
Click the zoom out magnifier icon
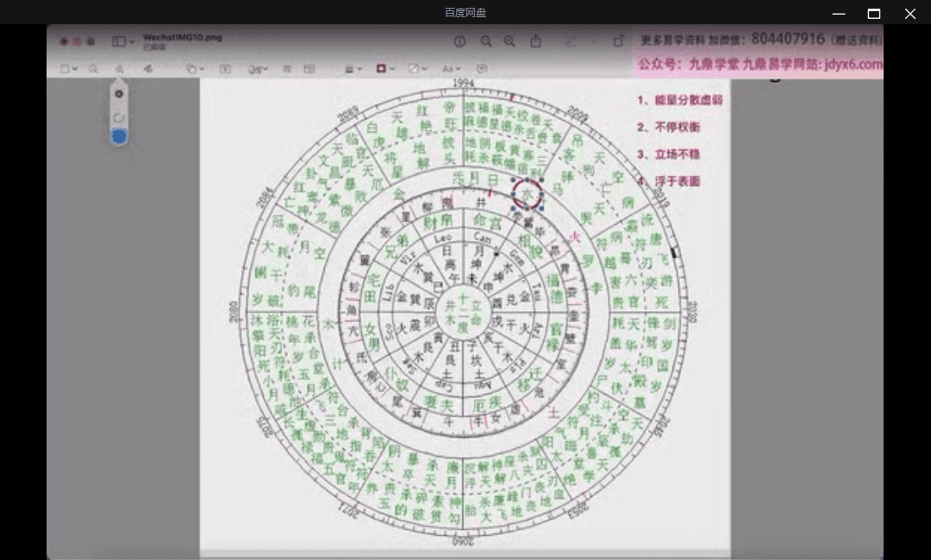pos(486,41)
